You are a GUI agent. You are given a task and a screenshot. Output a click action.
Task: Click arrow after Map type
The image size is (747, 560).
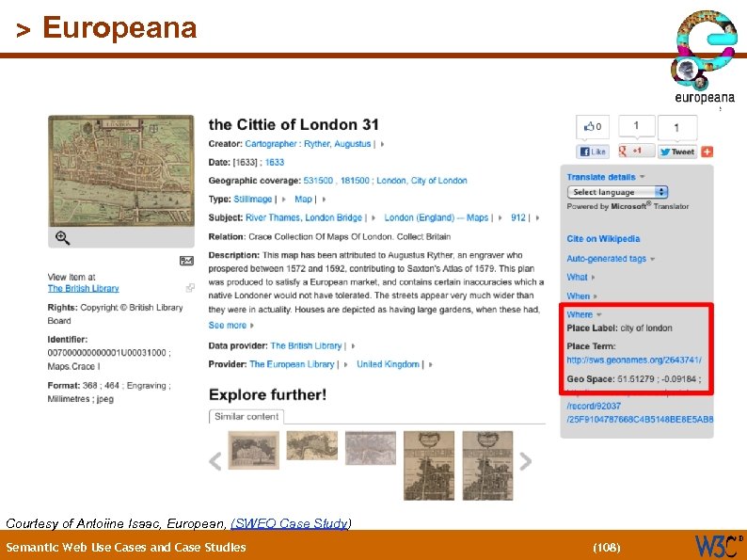point(324,200)
